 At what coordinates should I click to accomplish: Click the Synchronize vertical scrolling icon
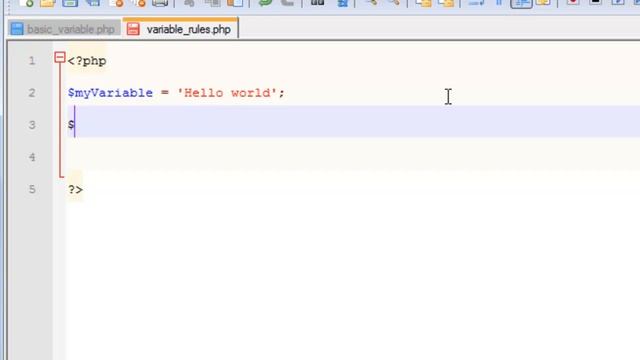click(x=424, y=3)
